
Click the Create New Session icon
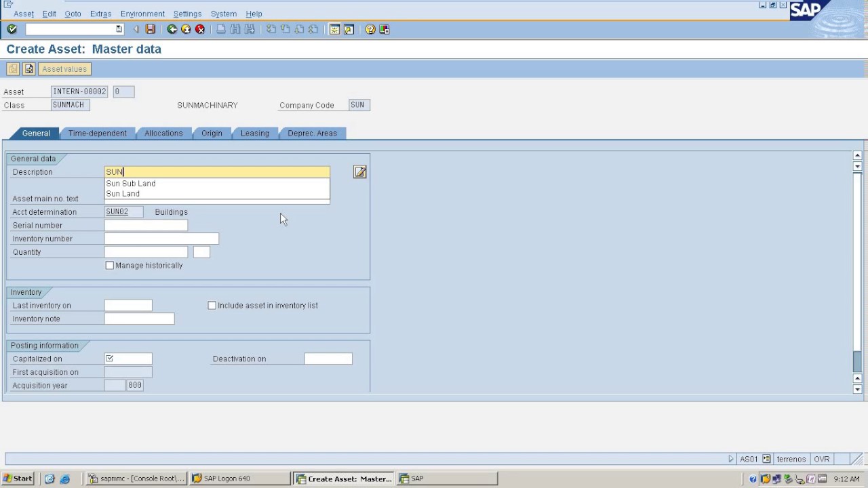pyautogui.click(x=334, y=29)
